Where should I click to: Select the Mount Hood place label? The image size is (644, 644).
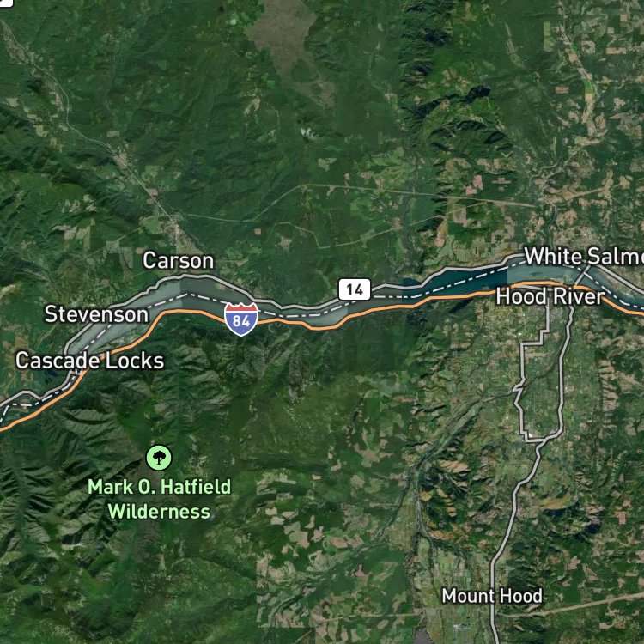coord(492,596)
